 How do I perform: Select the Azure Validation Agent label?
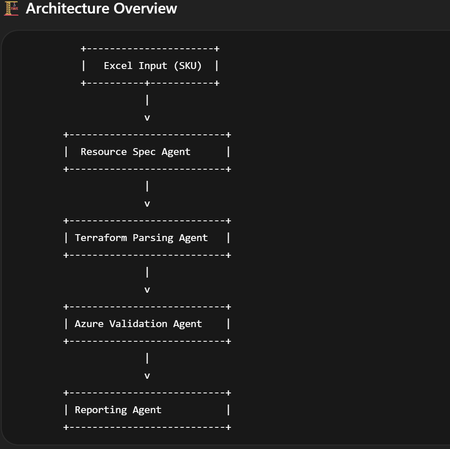pos(138,324)
